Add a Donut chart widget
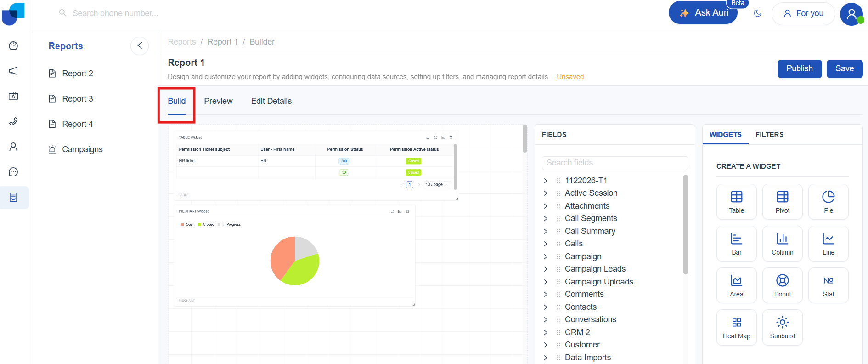The height and width of the screenshot is (364, 868). click(782, 285)
